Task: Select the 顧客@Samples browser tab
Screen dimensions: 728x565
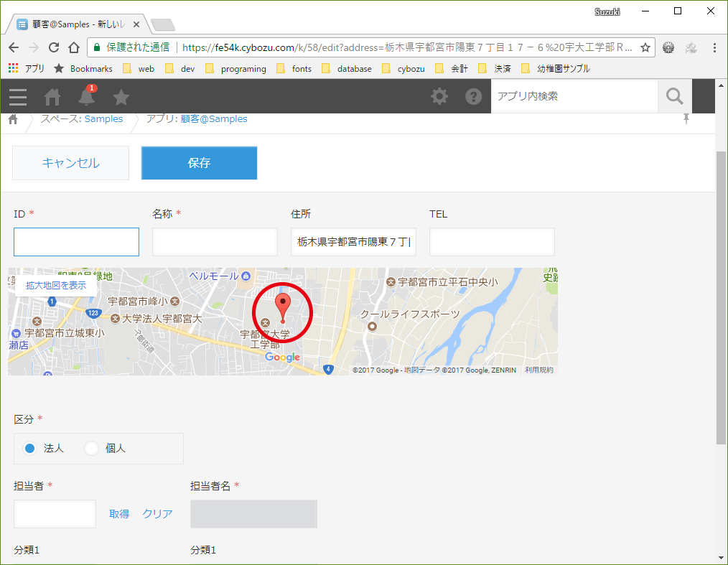Action: coord(77,24)
